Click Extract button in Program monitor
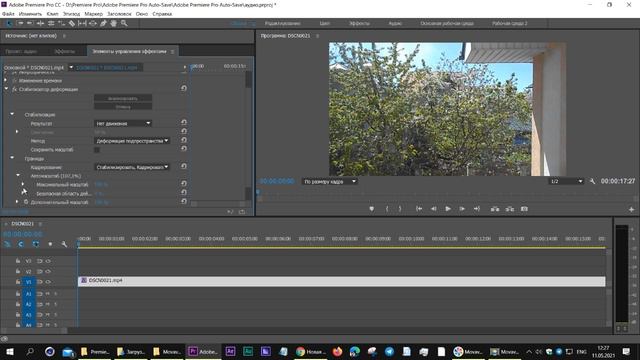Screen dimensions: 640x360 click(x=509, y=209)
